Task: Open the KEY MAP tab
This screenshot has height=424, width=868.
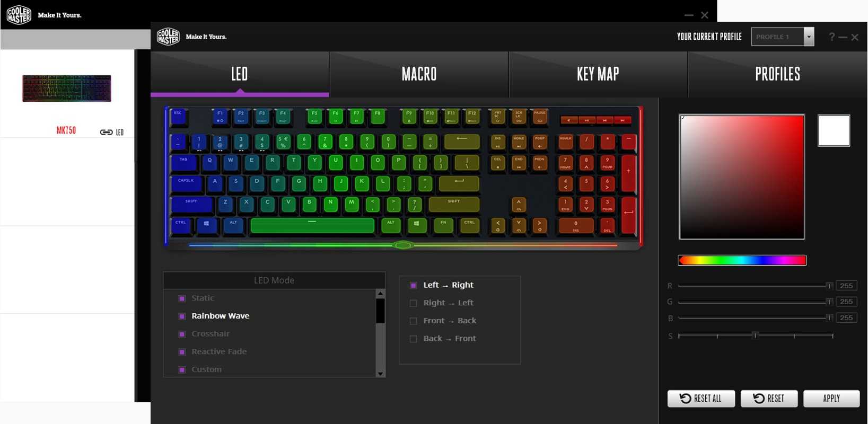Action: click(x=598, y=74)
